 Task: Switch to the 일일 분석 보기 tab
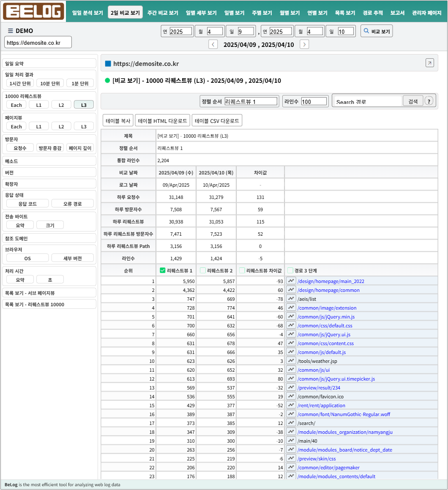pos(87,13)
